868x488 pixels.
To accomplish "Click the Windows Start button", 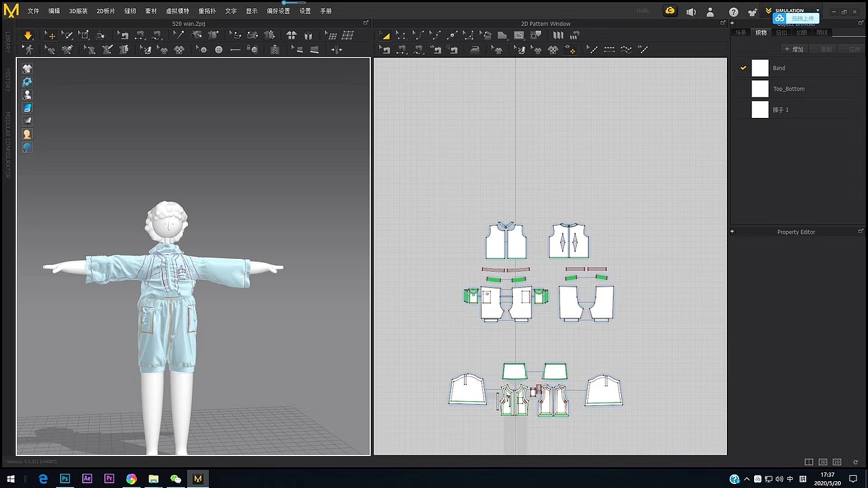I will (x=11, y=479).
